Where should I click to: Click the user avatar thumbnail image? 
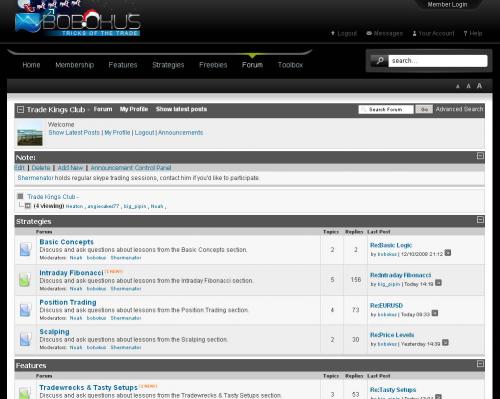[x=30, y=133]
